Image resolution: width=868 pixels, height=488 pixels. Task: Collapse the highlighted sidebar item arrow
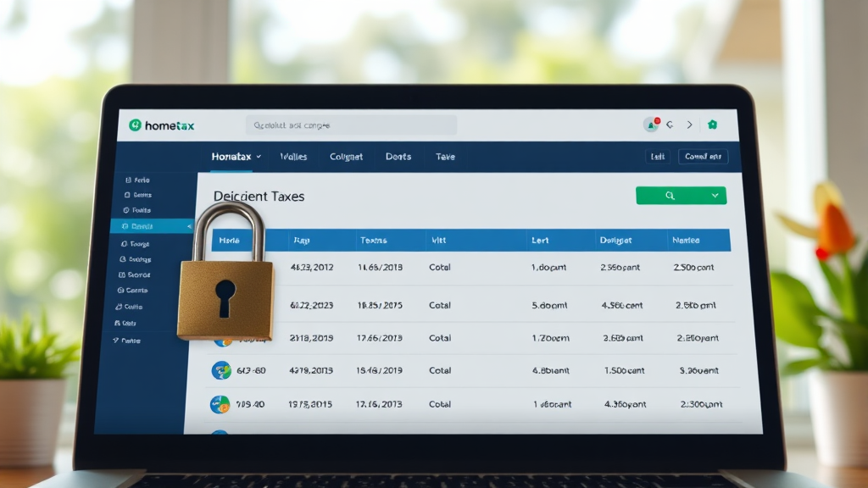click(188, 226)
